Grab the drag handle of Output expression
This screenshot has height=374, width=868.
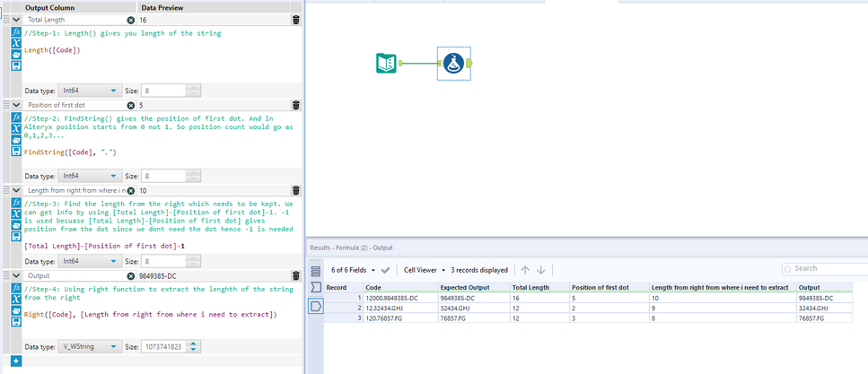[6, 275]
